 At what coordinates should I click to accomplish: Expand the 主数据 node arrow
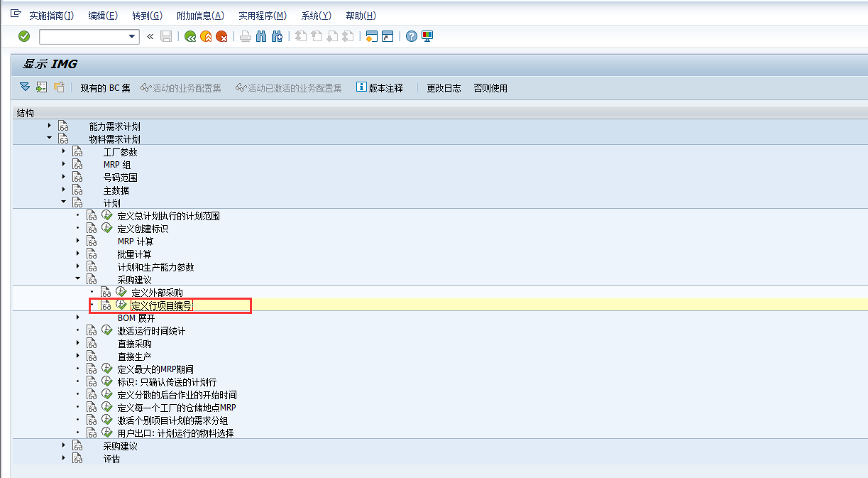(x=64, y=189)
